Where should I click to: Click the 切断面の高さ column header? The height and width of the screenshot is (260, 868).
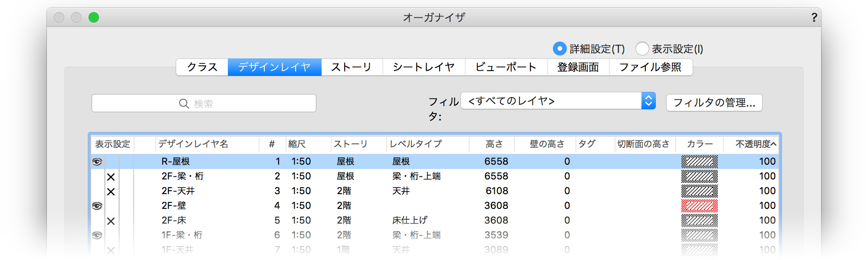pos(645,144)
